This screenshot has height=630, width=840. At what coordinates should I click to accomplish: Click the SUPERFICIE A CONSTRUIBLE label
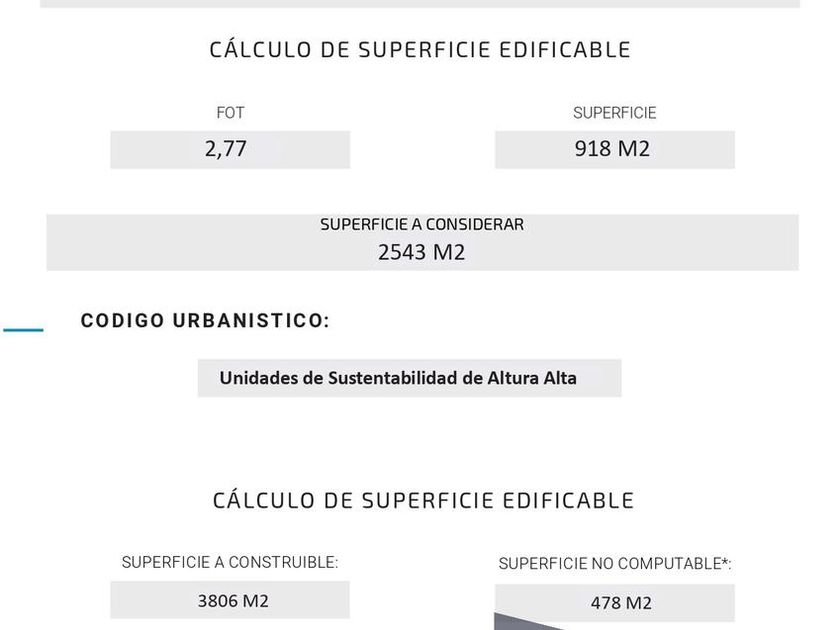[x=230, y=562]
